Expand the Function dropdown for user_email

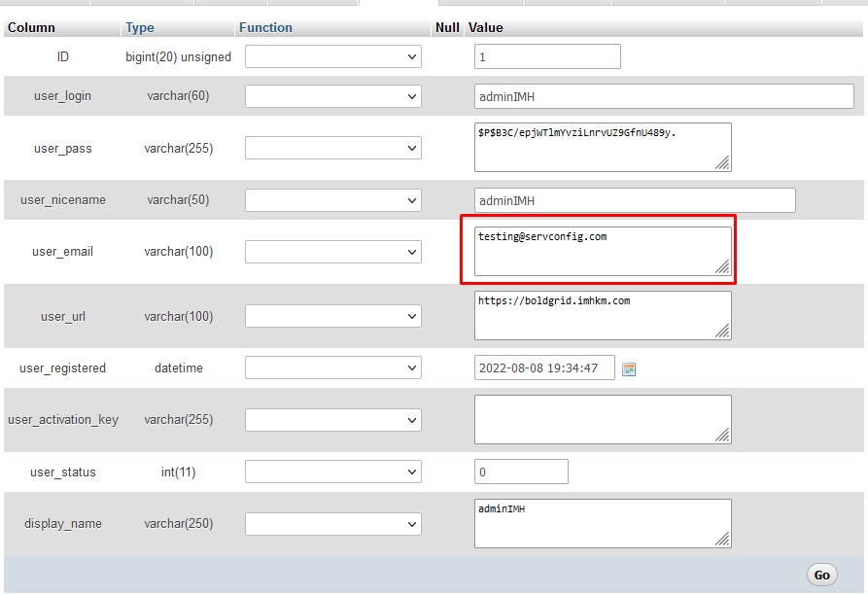(332, 252)
